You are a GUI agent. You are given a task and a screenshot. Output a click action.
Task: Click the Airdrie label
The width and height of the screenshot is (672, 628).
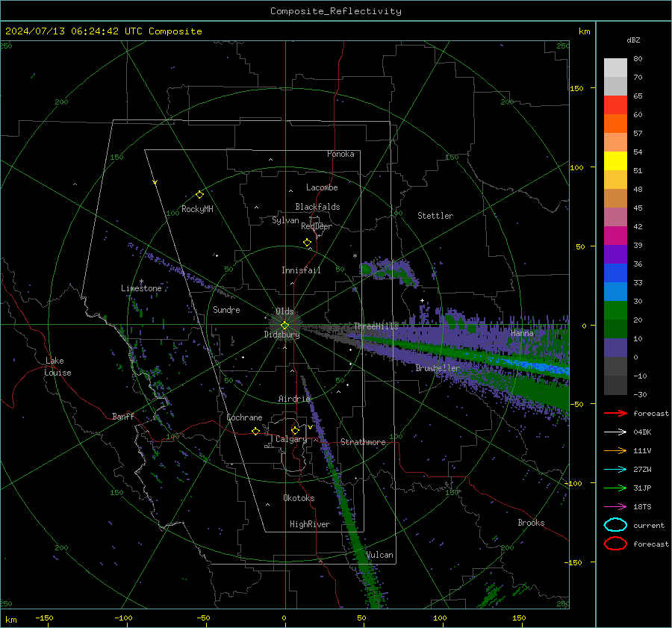[294, 399]
